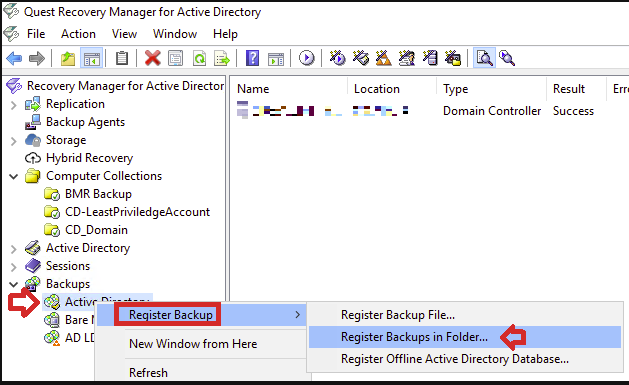Click the last magnifier toolbar icon
This screenshot has height=385, width=629.
[507, 59]
